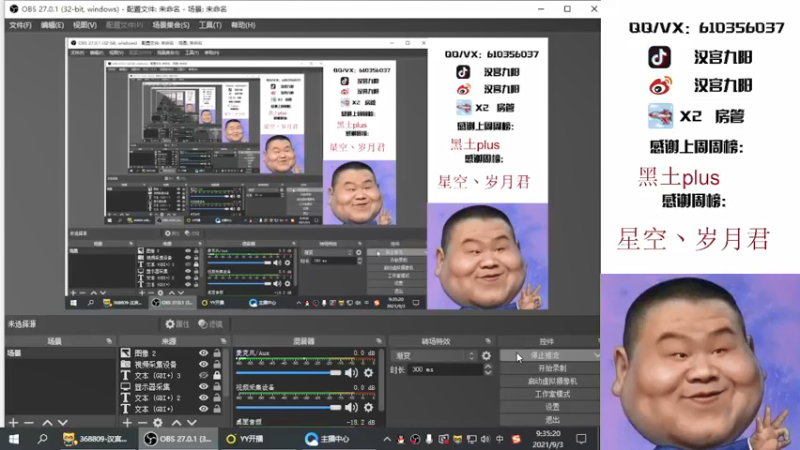The height and width of the screenshot is (450, 800).
Task: Show hidden tray icons chevron
Action: point(387,439)
